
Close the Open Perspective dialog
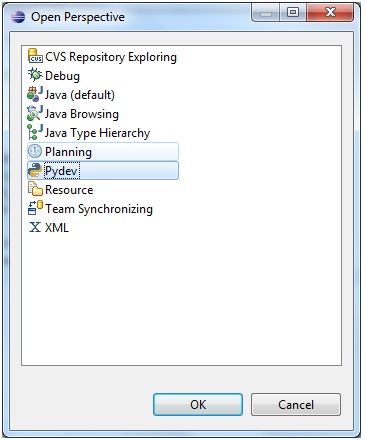click(x=330, y=12)
